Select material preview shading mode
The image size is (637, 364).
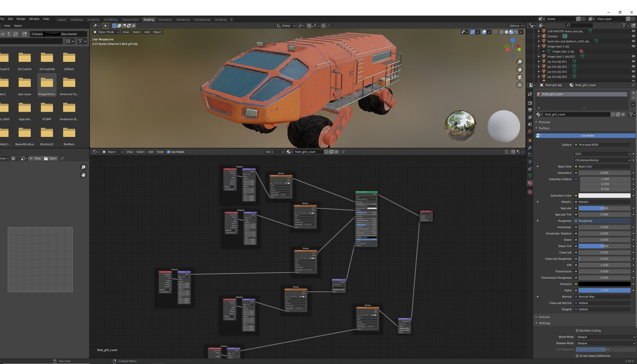[511, 32]
